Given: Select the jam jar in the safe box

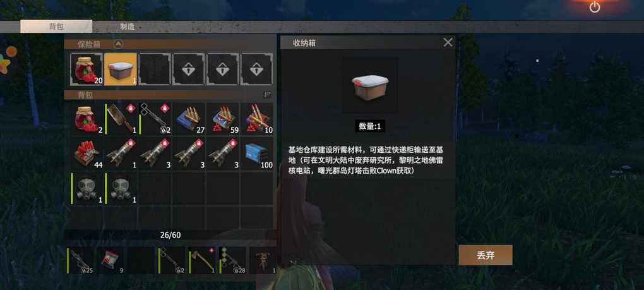Looking at the screenshot, I should (86, 69).
